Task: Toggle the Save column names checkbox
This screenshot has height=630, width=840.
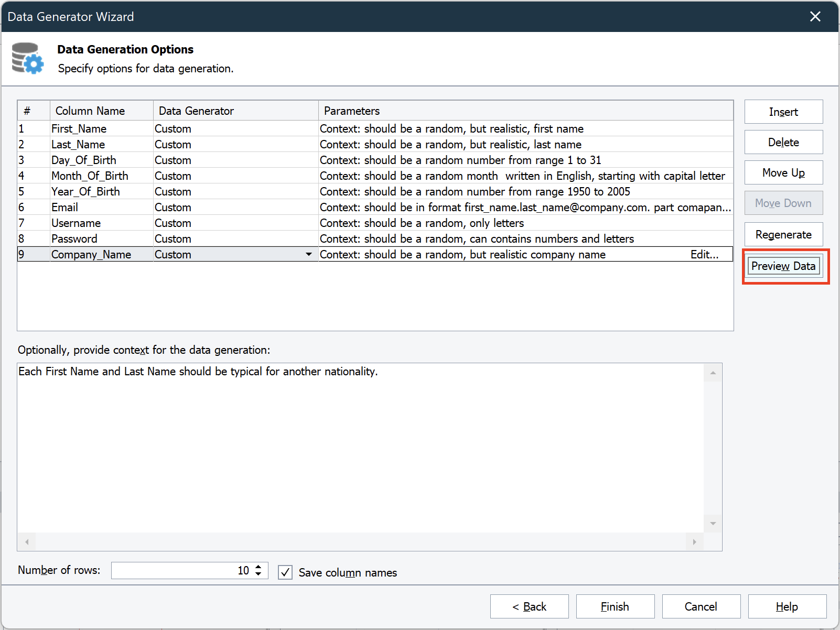Action: [x=285, y=572]
